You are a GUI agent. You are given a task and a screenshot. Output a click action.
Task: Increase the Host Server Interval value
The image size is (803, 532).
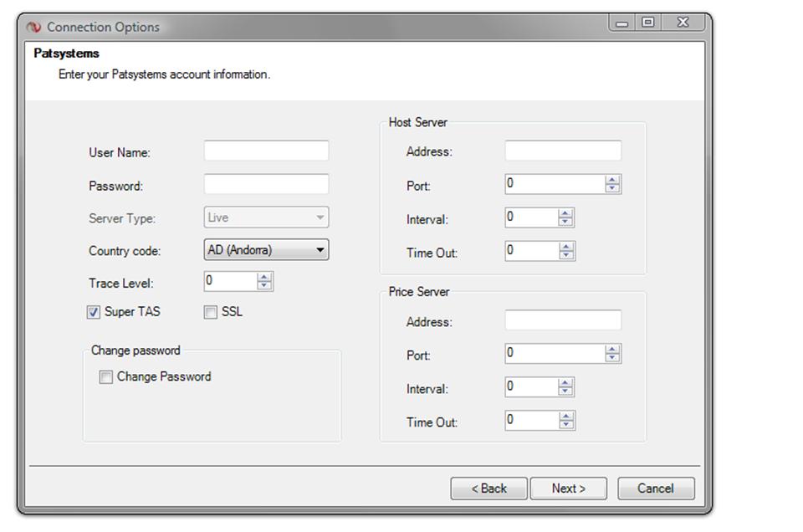click(565, 213)
